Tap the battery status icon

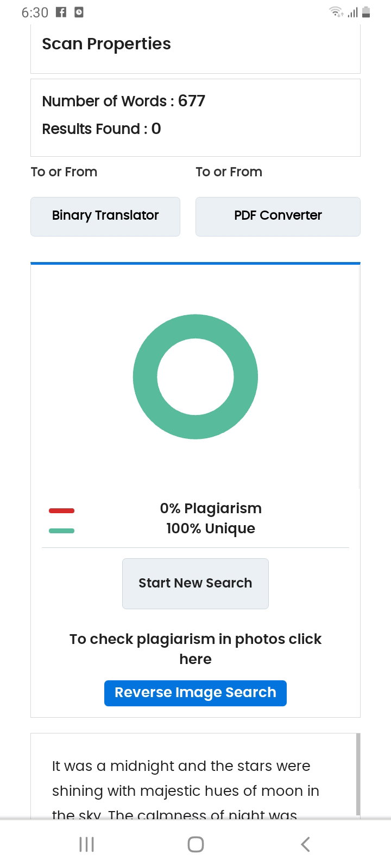pos(366,12)
